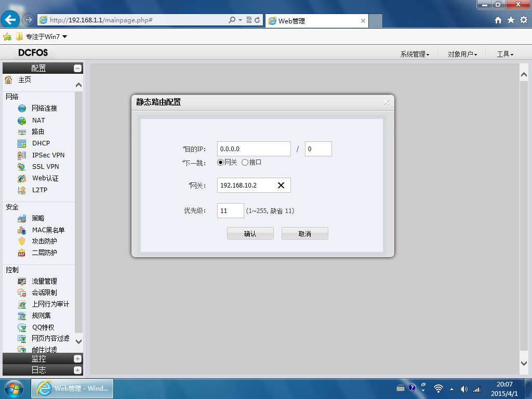Click the 目的IP address field

pyautogui.click(x=254, y=149)
